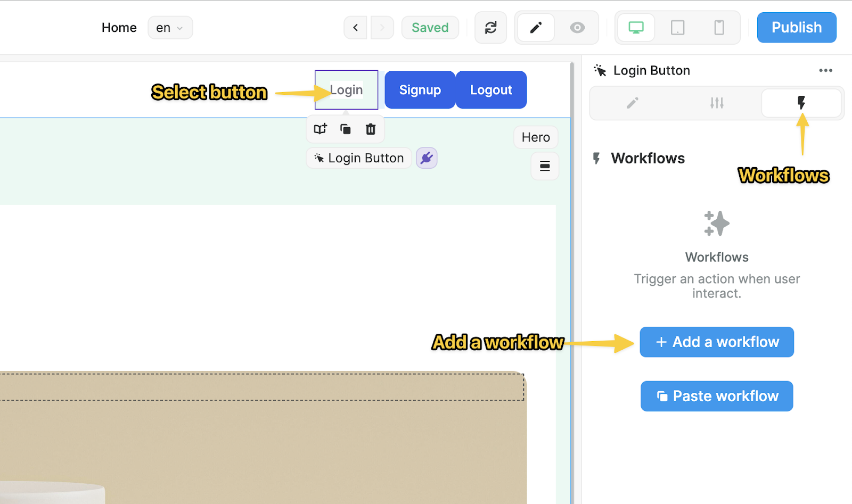
Task: Enable edit mode with the pencil icon
Action: tap(535, 27)
